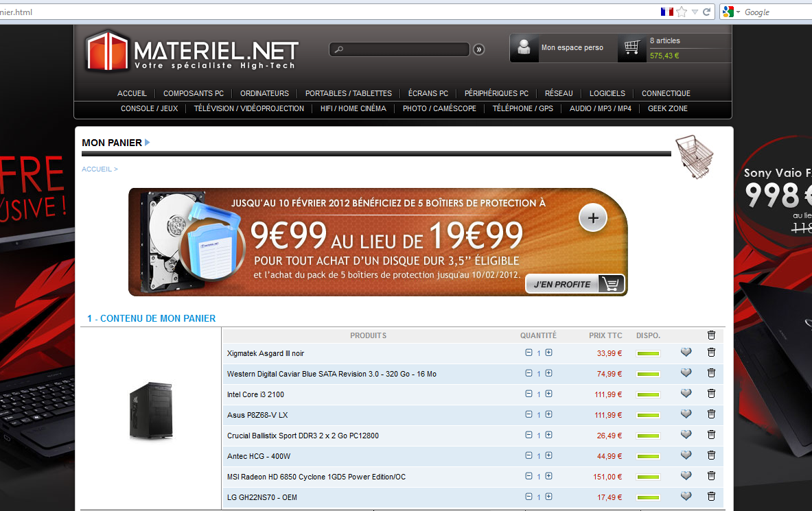Add Asus P8Z68-V LX to wishlist heart
812x511 pixels.
click(686, 414)
